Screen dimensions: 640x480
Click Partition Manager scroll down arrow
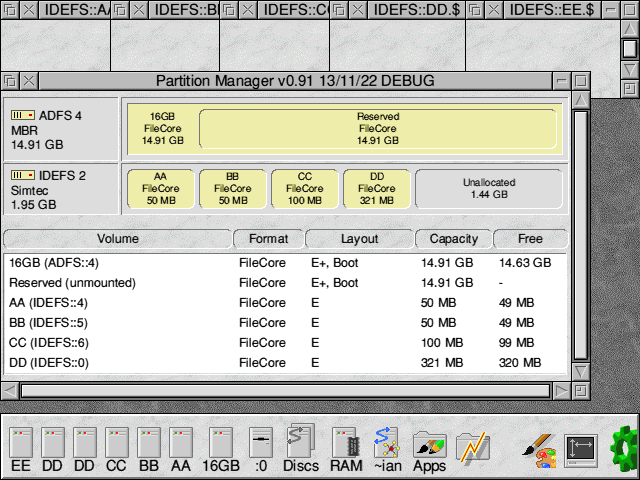coord(580,371)
